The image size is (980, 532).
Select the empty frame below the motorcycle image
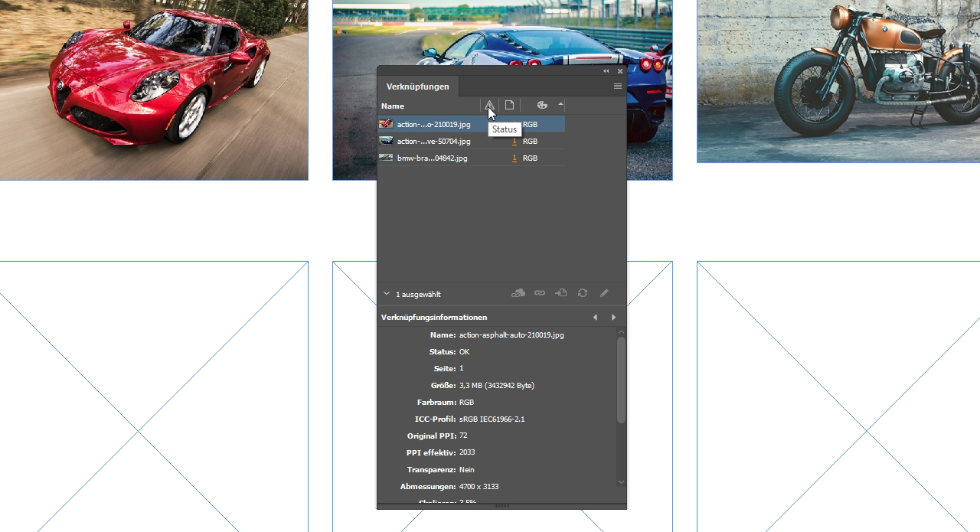(x=838, y=397)
